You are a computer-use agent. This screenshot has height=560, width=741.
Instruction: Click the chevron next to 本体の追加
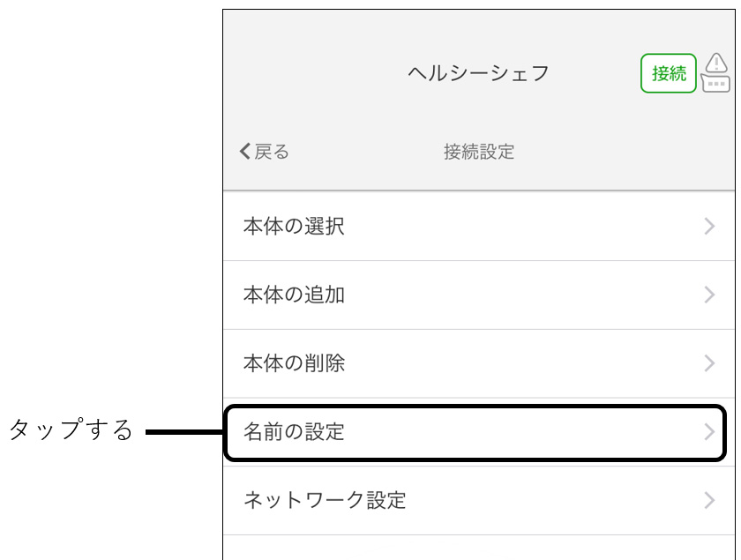click(x=710, y=295)
